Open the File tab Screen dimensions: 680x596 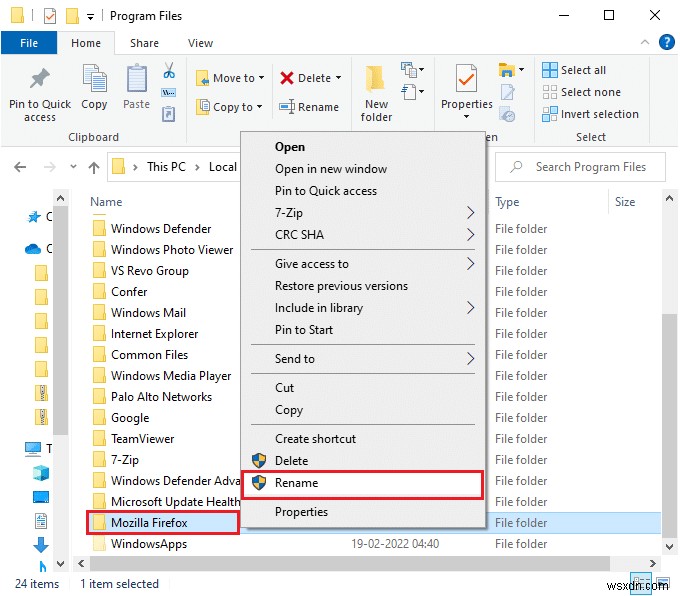[x=29, y=43]
